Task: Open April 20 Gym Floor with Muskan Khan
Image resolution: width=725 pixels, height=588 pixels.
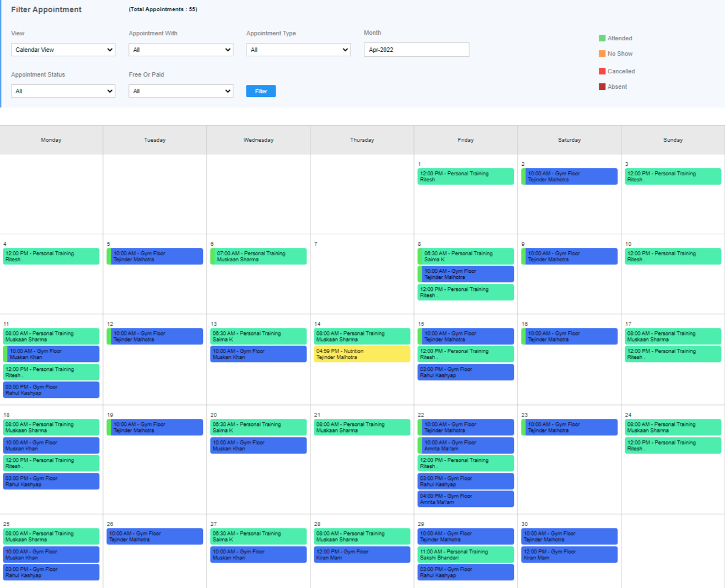Action: [x=259, y=445]
